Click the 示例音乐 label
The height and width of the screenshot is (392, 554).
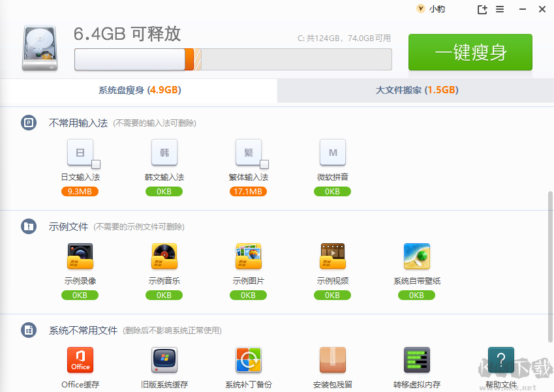(164, 280)
